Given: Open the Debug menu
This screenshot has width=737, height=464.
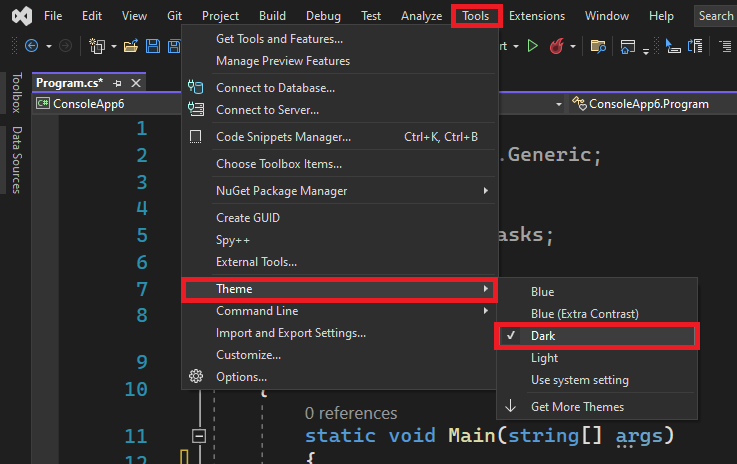Looking at the screenshot, I should [x=323, y=16].
